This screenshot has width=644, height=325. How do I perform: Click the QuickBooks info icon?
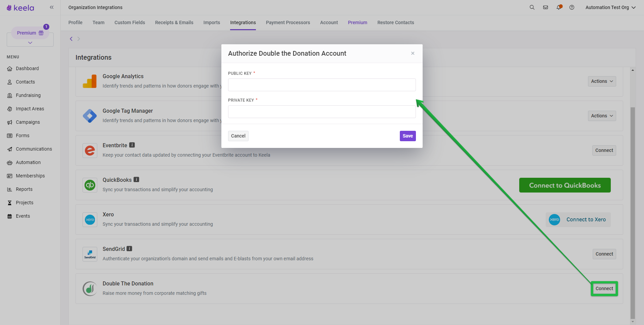click(x=137, y=179)
